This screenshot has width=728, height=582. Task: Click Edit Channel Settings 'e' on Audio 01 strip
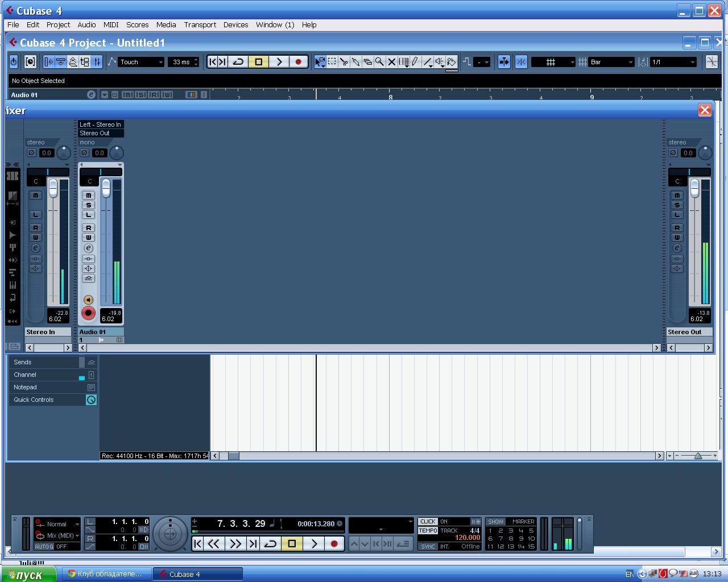[88, 248]
